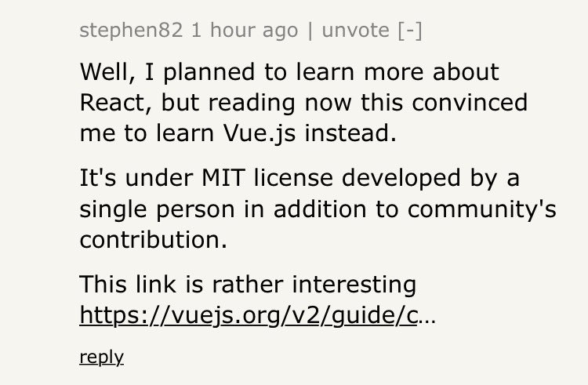588x385 pixels.
Task: Click the "1 hour ago" timestamp
Action: [x=245, y=31]
